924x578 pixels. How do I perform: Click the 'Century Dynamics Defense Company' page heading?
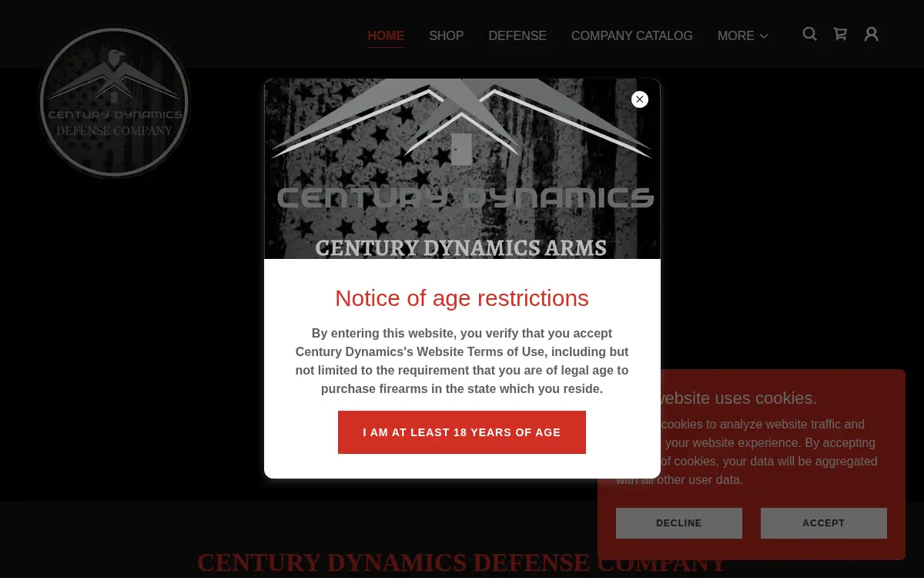[462, 563]
